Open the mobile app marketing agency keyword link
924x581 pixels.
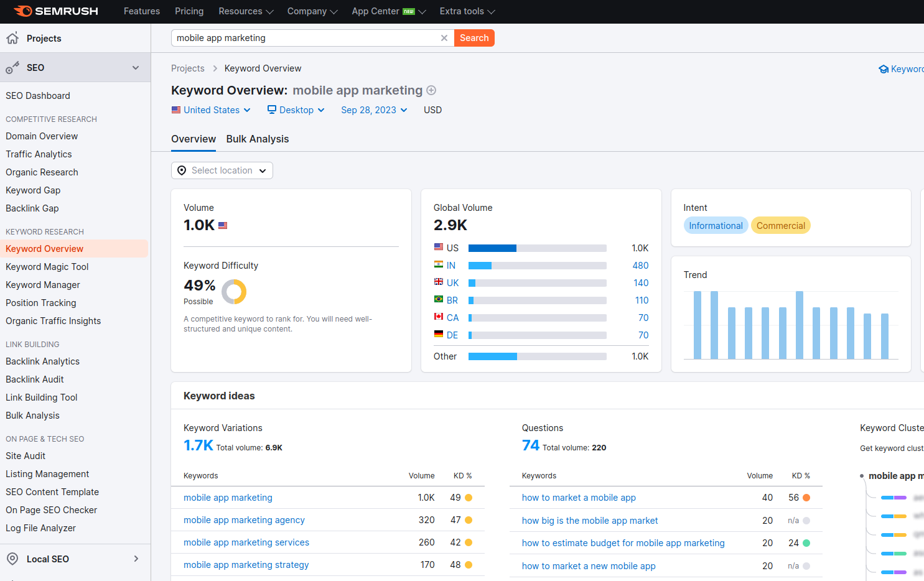[x=244, y=520]
